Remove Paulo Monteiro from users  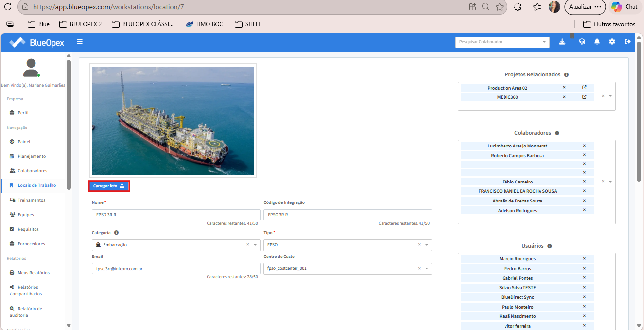(584, 307)
